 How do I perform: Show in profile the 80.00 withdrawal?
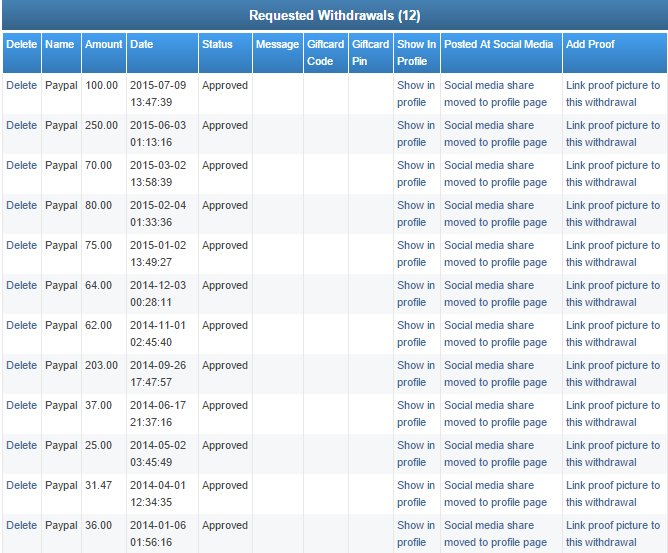tap(416, 214)
